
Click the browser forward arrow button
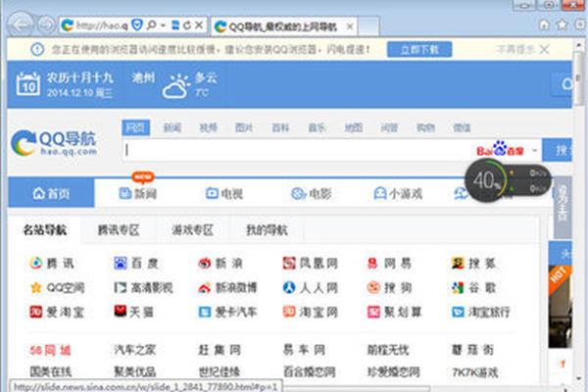point(46,25)
